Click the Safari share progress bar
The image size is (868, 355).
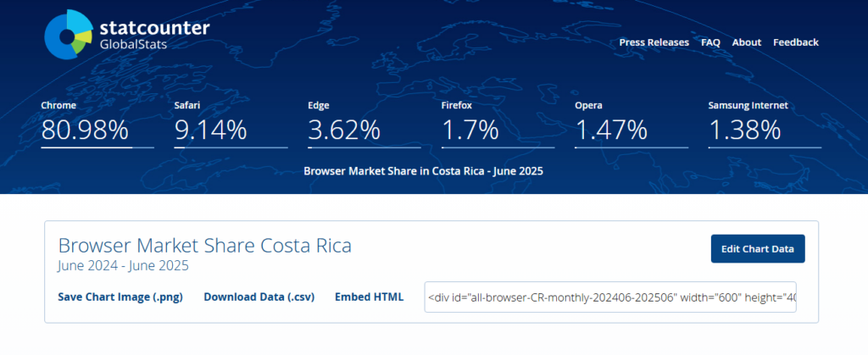[231, 147]
